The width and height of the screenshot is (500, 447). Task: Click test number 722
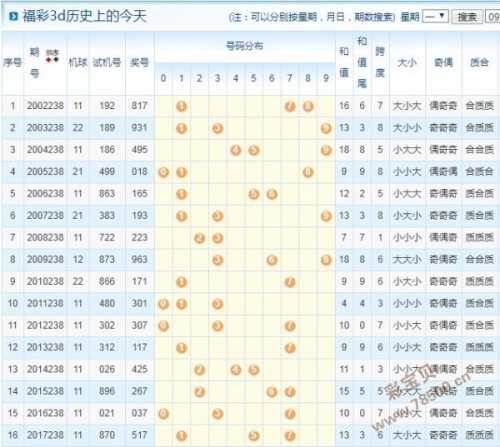pos(107,237)
